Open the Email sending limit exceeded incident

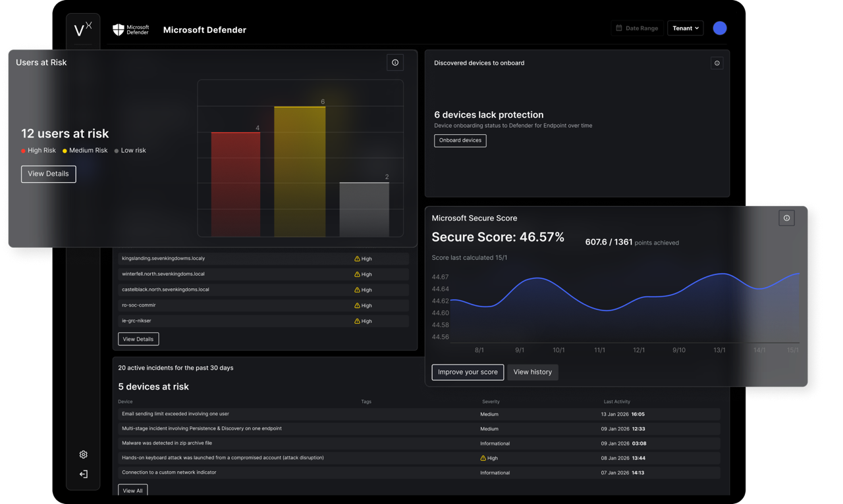(x=419, y=415)
